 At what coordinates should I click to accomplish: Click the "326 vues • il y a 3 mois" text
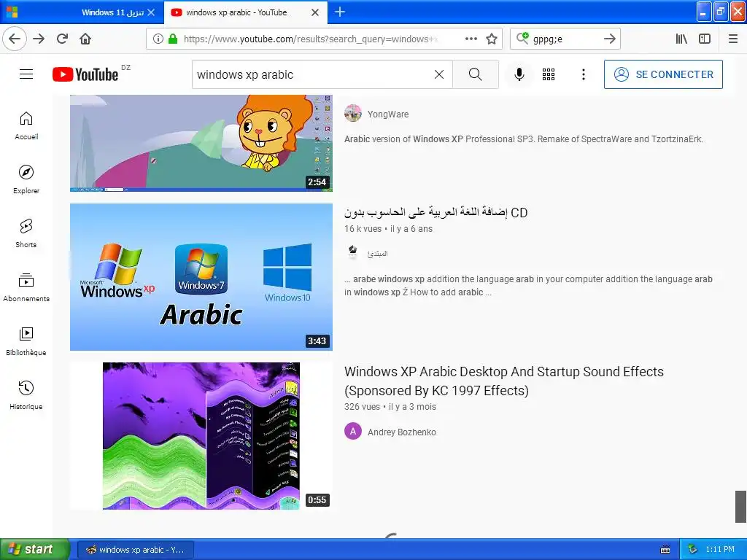(390, 407)
